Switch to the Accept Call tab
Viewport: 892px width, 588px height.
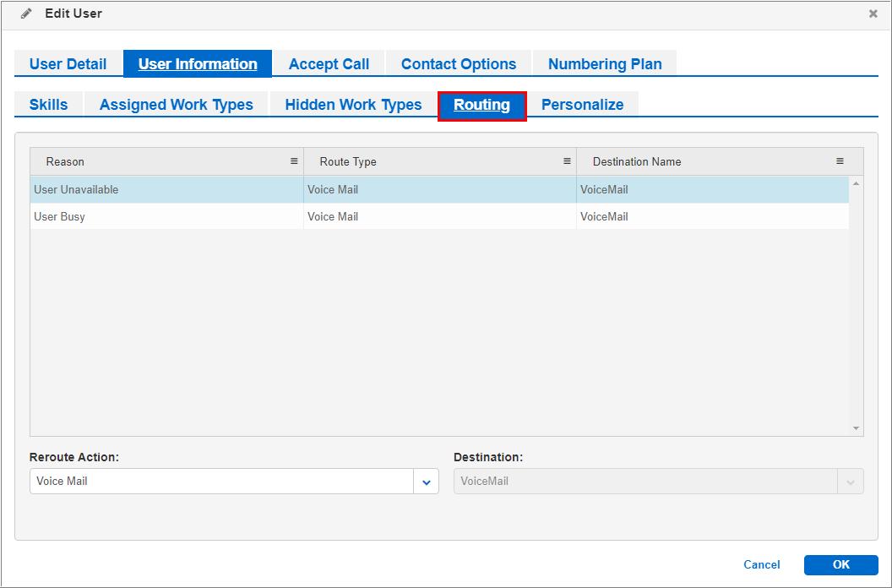329,63
